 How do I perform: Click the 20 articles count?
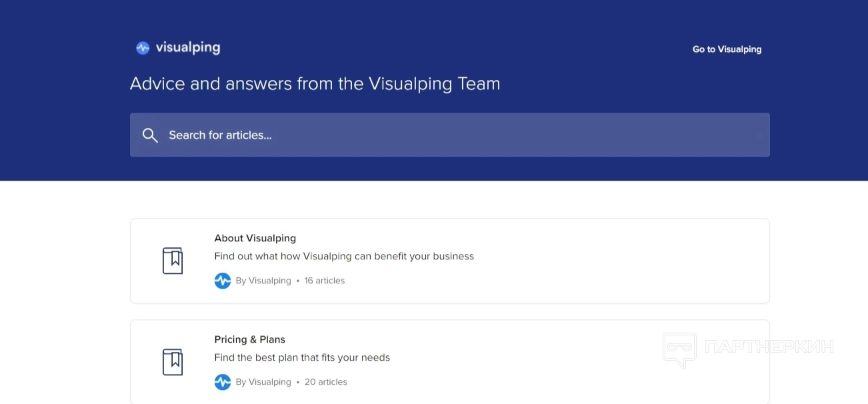(x=326, y=382)
